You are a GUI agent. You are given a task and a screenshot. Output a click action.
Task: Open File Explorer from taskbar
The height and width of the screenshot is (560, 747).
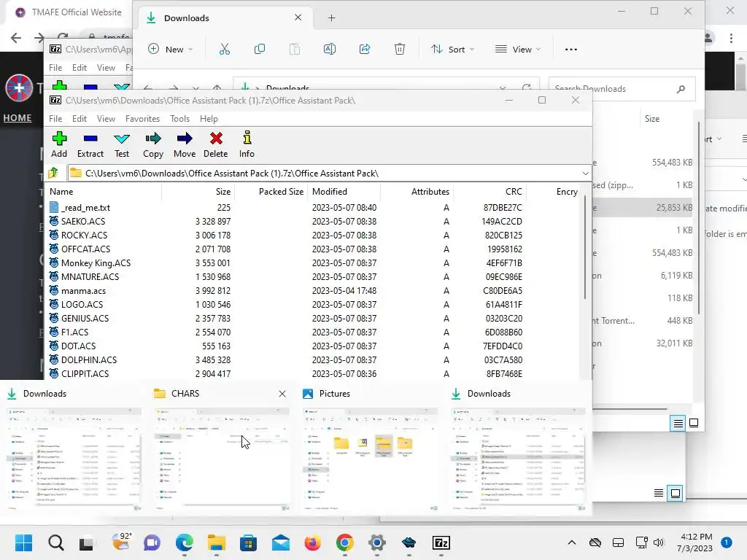click(x=216, y=542)
